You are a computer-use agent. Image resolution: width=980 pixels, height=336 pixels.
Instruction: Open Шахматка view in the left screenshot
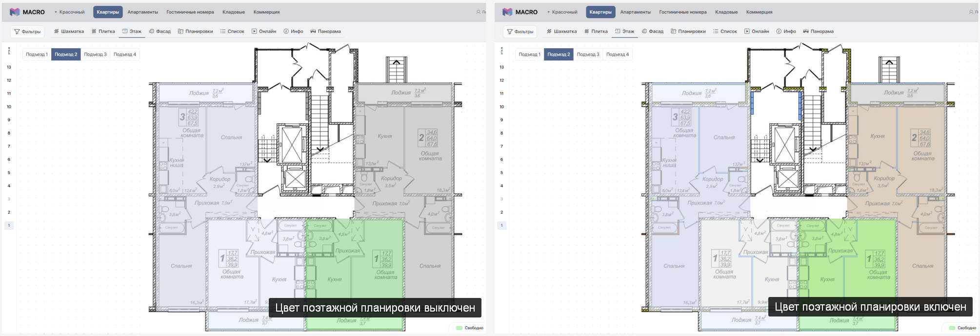tap(69, 31)
